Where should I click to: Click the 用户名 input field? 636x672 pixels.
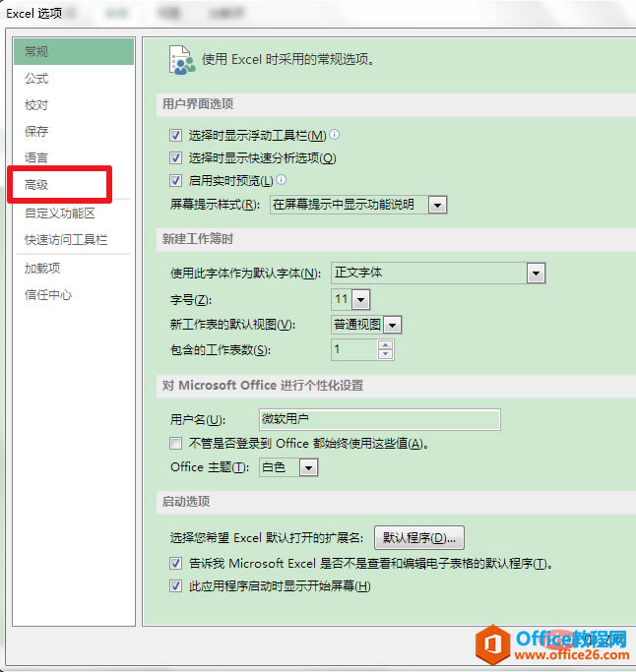pos(380,419)
